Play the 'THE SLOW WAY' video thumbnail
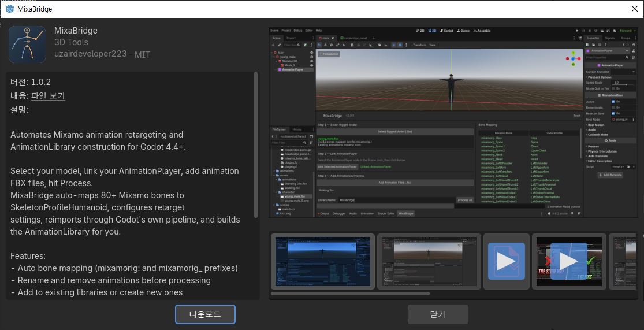644x330 pixels. [x=569, y=261]
